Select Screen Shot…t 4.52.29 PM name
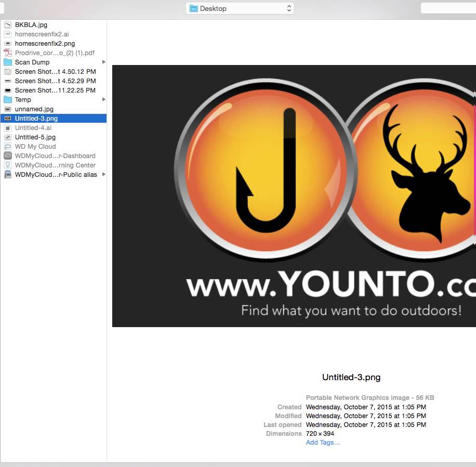Screen dimensions: 476x467 pyautogui.click(x=55, y=81)
